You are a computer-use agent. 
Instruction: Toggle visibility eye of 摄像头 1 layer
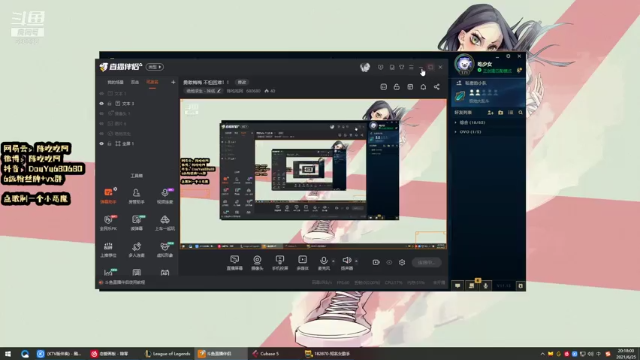click(102, 113)
